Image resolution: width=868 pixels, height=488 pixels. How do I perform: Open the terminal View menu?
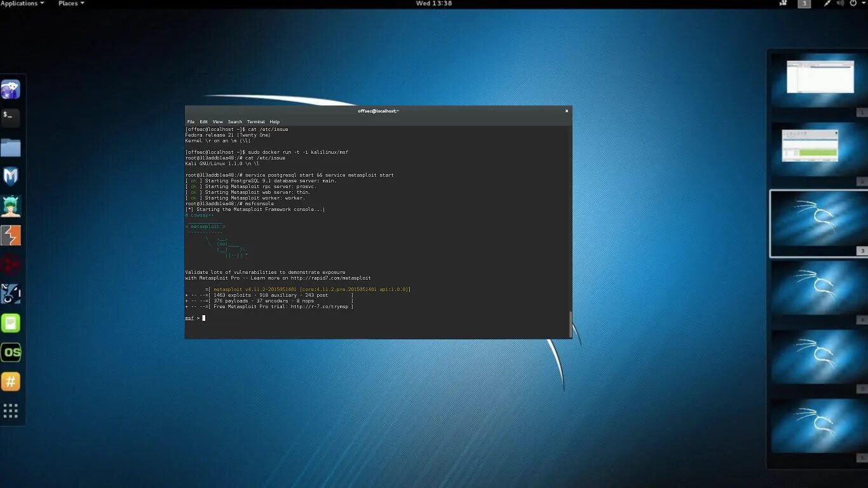coord(217,121)
